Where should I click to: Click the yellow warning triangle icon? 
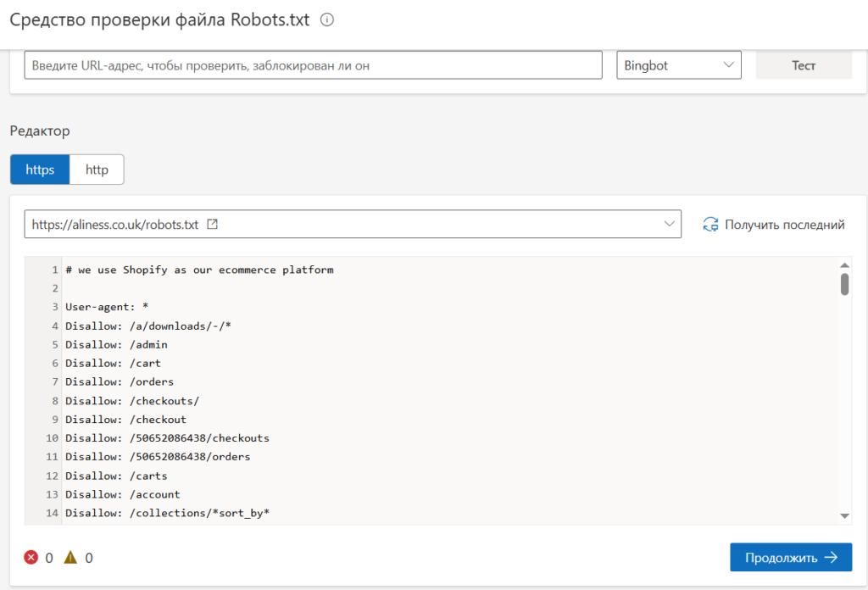(x=70, y=557)
